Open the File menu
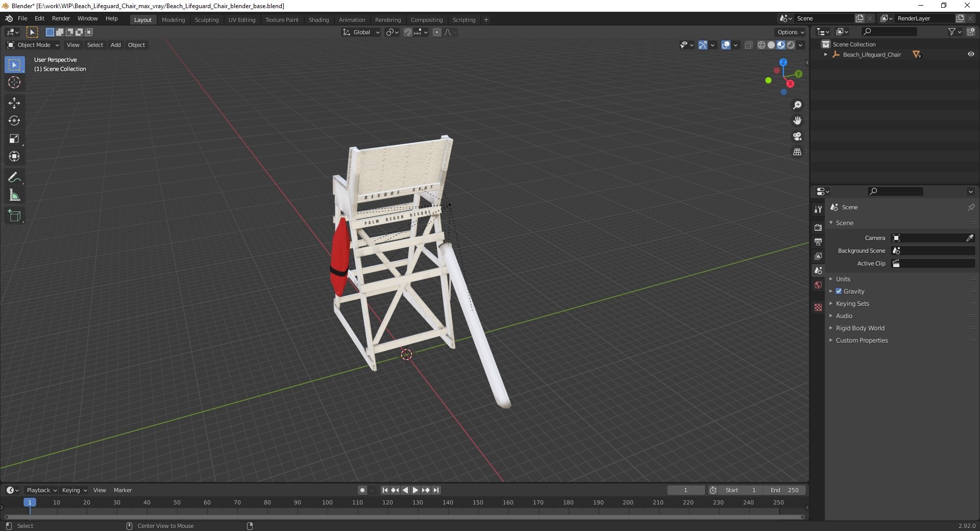This screenshot has width=980, height=531. coord(22,18)
